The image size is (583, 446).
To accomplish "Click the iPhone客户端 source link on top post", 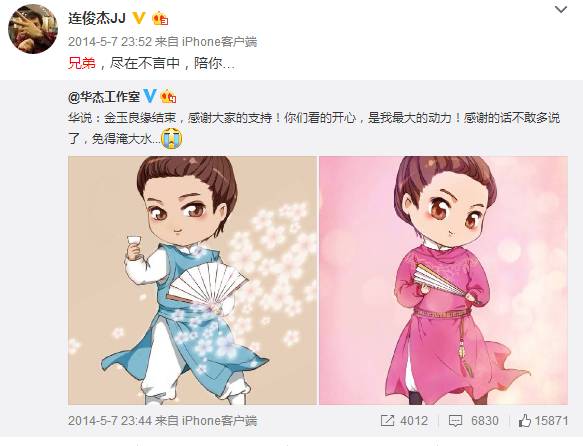I will pyautogui.click(x=219, y=42).
